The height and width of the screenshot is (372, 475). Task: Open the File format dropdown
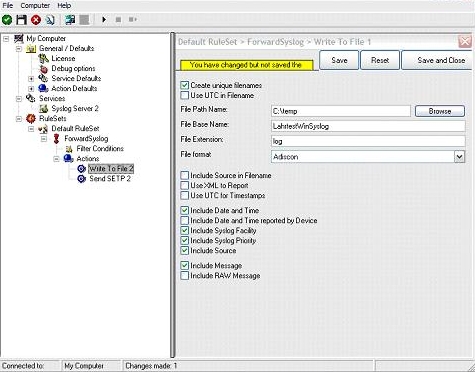459,157
